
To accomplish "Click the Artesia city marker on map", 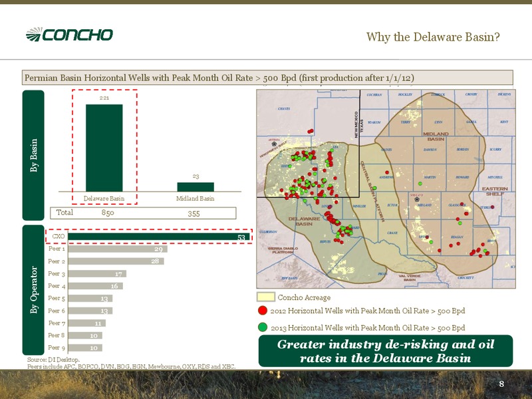I will tap(274, 144).
